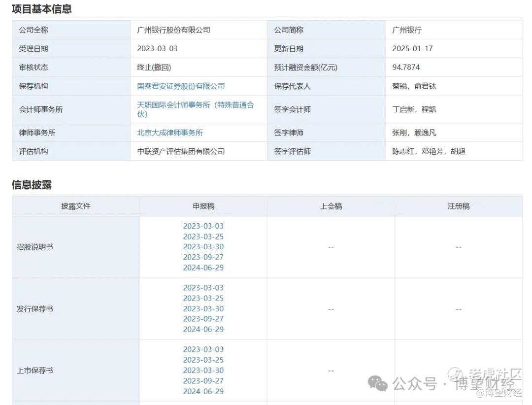Image resolution: width=532 pixels, height=405 pixels.
Task: Open the 上市保荐书 filing dated 2023-03-03
Action: [203, 350]
